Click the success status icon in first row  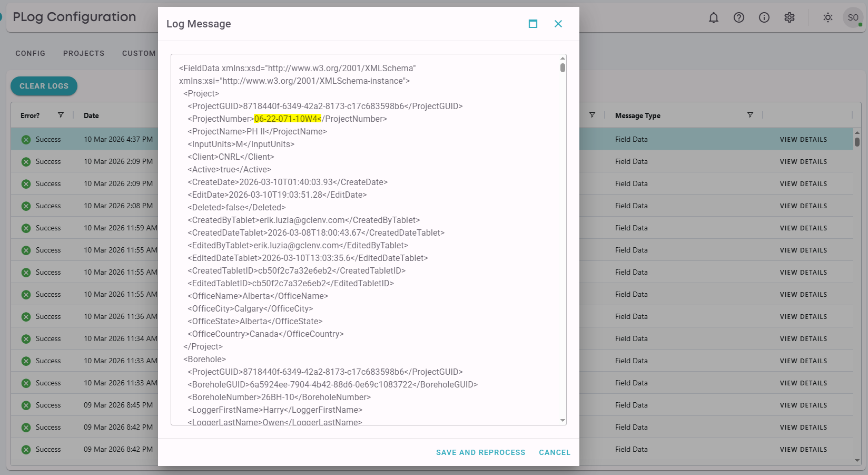click(x=26, y=140)
